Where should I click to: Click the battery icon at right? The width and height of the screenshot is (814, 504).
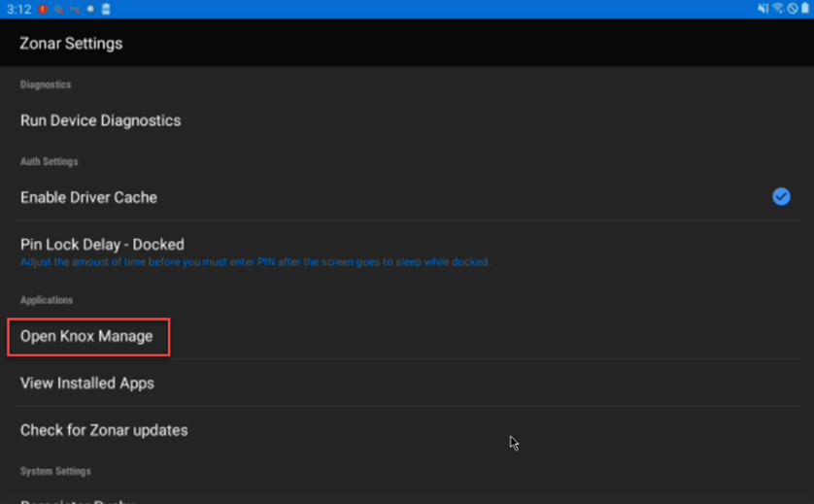click(x=804, y=9)
